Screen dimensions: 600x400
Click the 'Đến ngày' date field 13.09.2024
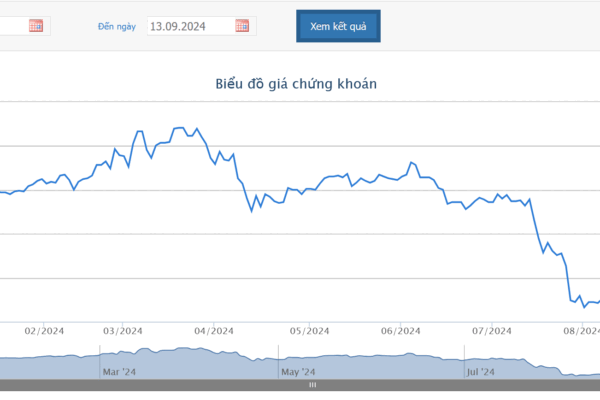188,26
